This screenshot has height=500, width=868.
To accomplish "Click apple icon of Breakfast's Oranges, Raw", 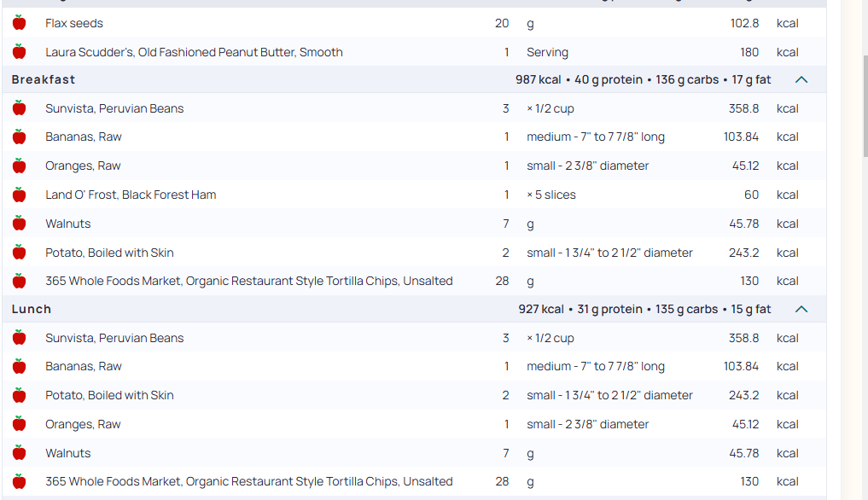I will click(x=20, y=166).
